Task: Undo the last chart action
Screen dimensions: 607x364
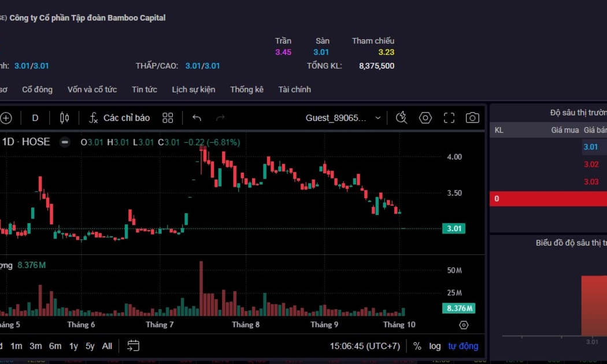Action: [x=197, y=118]
